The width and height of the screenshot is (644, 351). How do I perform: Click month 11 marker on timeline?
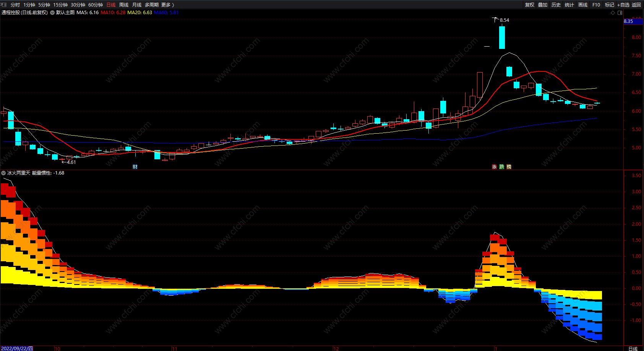tap(174, 349)
